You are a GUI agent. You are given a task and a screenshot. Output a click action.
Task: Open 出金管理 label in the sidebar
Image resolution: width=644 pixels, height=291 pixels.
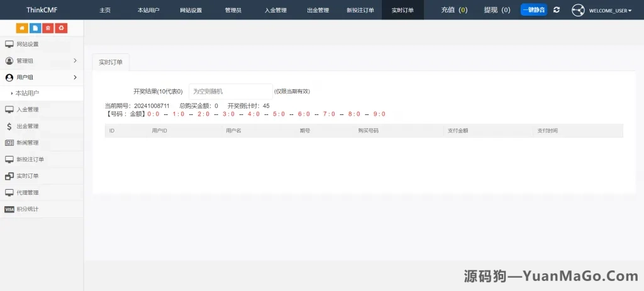(28, 126)
